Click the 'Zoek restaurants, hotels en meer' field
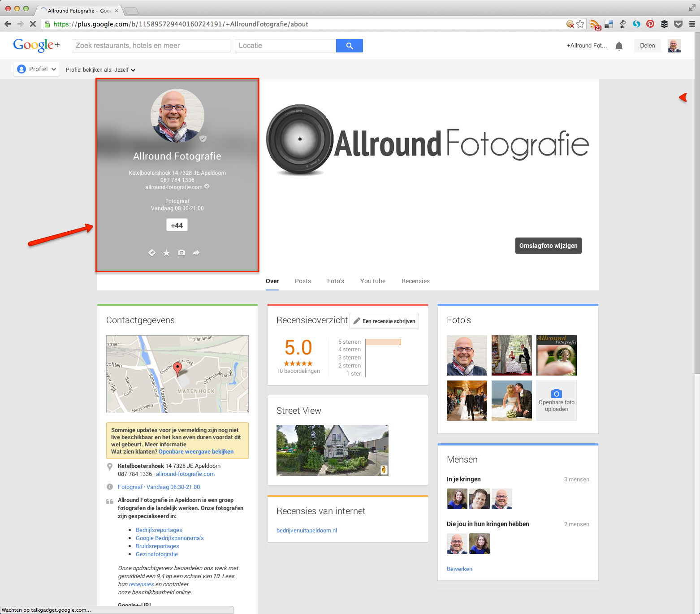The width and height of the screenshot is (700, 614). pos(151,46)
